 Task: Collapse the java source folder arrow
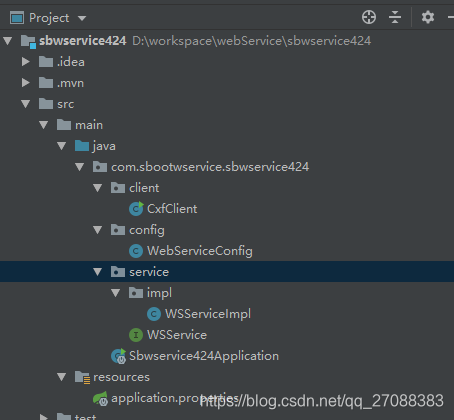tap(62, 146)
